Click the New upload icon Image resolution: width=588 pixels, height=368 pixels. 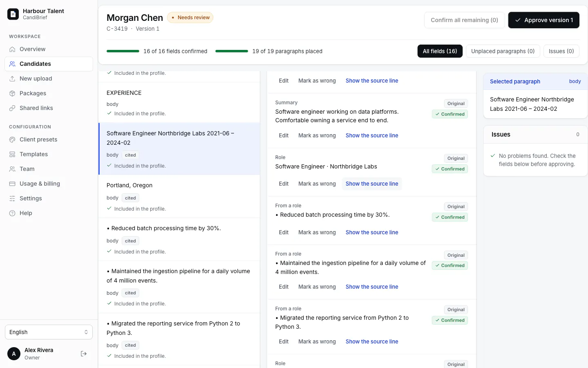click(x=12, y=79)
